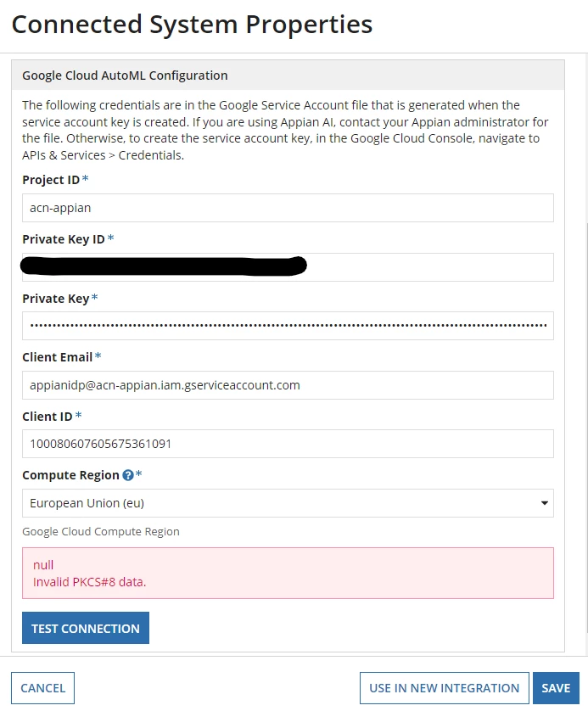Click the SAVE button
The height and width of the screenshot is (711, 588).
pyautogui.click(x=556, y=688)
